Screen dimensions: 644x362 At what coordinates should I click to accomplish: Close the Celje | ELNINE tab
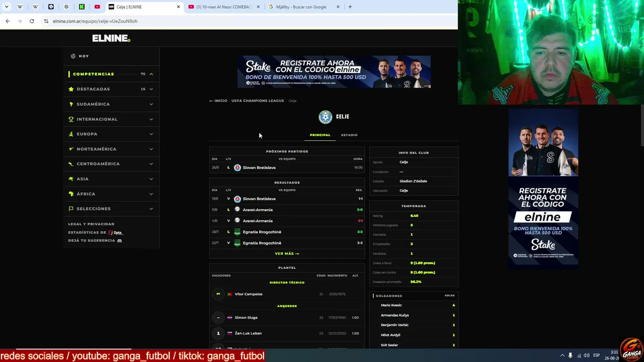click(178, 7)
